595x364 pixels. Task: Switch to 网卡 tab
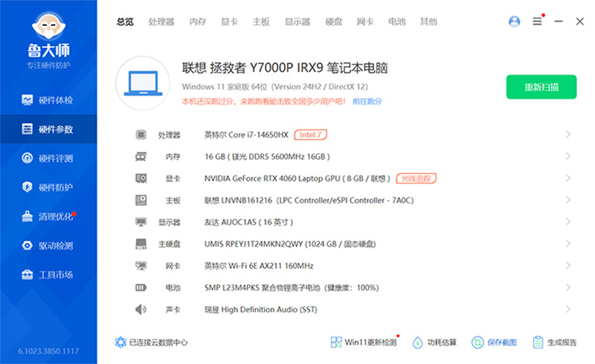point(365,22)
